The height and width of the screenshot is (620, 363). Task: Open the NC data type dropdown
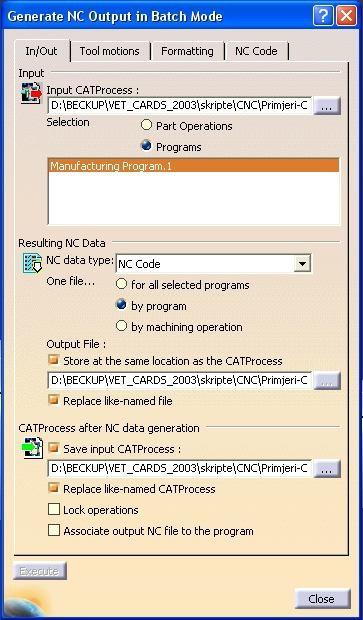302,264
